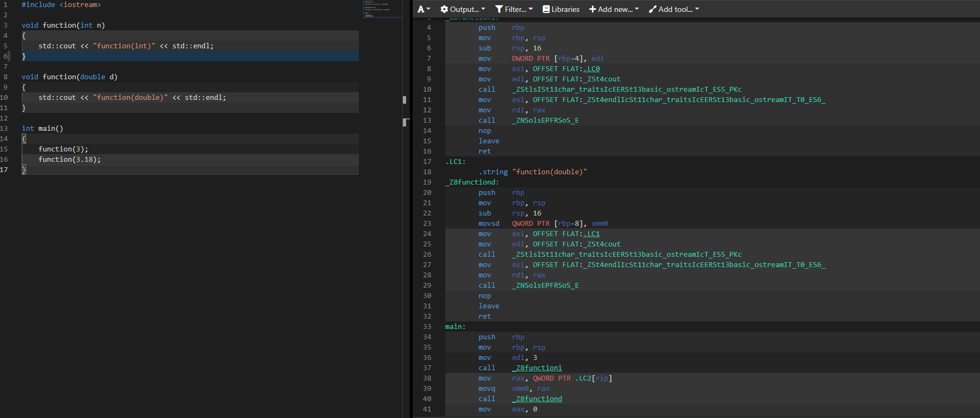Click the '.LC1:' label in assembly
This screenshot has width=980, height=418.
(456, 162)
